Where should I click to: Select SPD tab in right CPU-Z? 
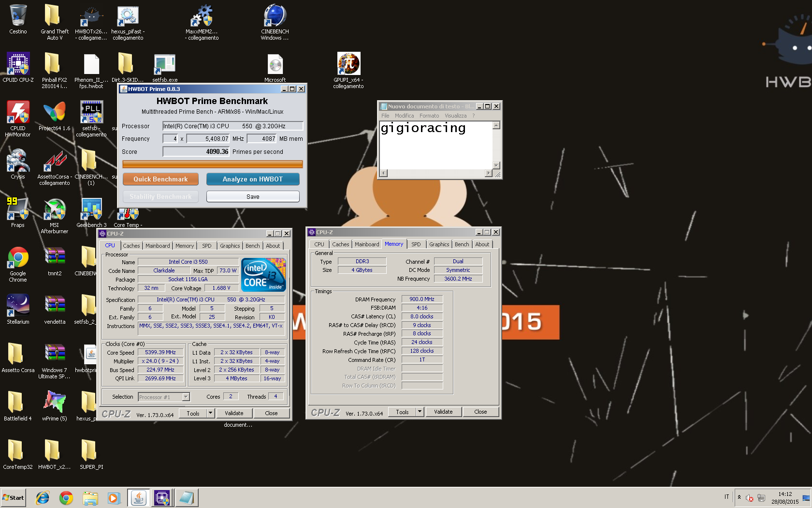(416, 244)
